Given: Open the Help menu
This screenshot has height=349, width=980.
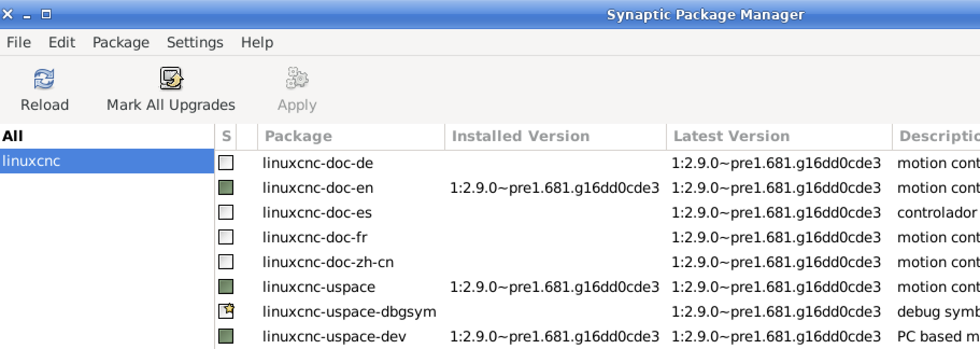Looking at the screenshot, I should [x=257, y=42].
